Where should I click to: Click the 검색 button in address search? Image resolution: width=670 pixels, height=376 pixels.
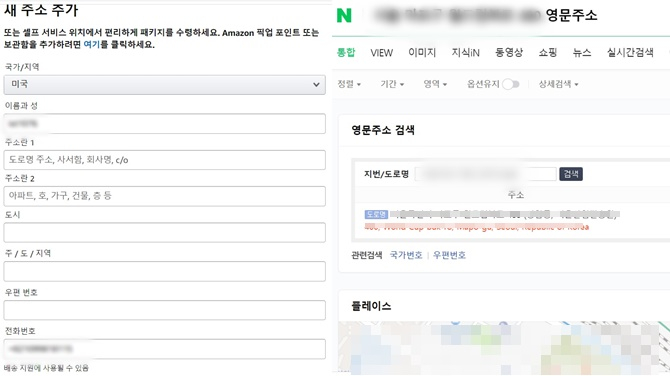point(571,174)
